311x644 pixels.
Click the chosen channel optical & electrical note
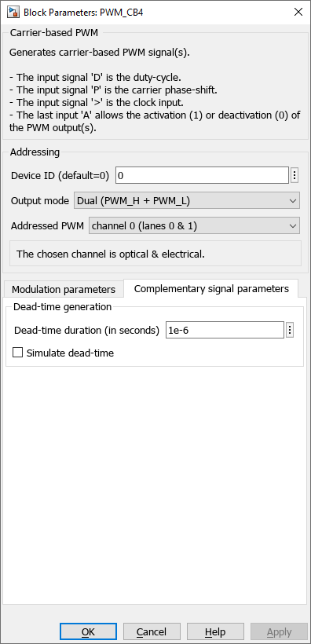click(x=110, y=254)
